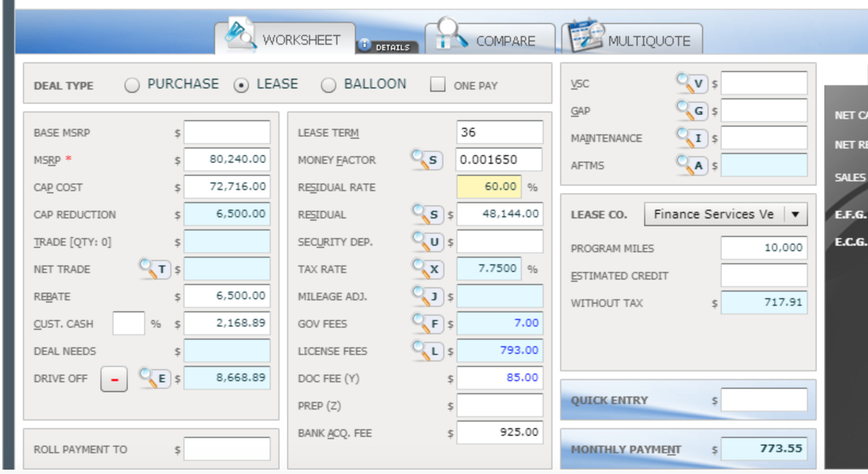Expand the Lease Co. dropdown list
Screen dimensions: 868x474
pos(795,214)
